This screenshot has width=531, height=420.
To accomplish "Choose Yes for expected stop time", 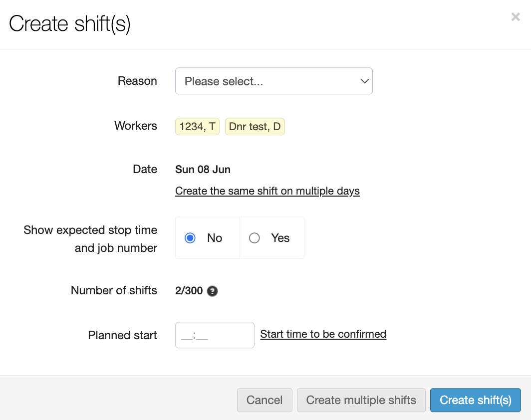I will (x=255, y=238).
